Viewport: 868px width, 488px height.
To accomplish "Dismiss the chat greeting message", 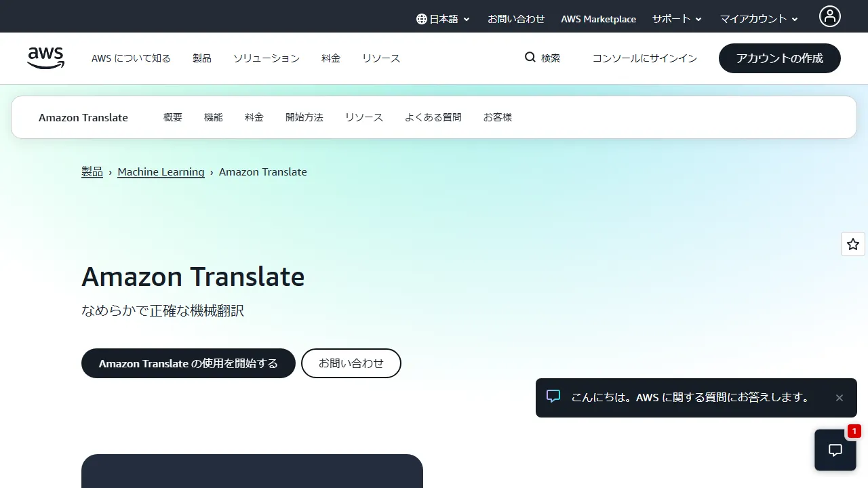I will (x=840, y=397).
